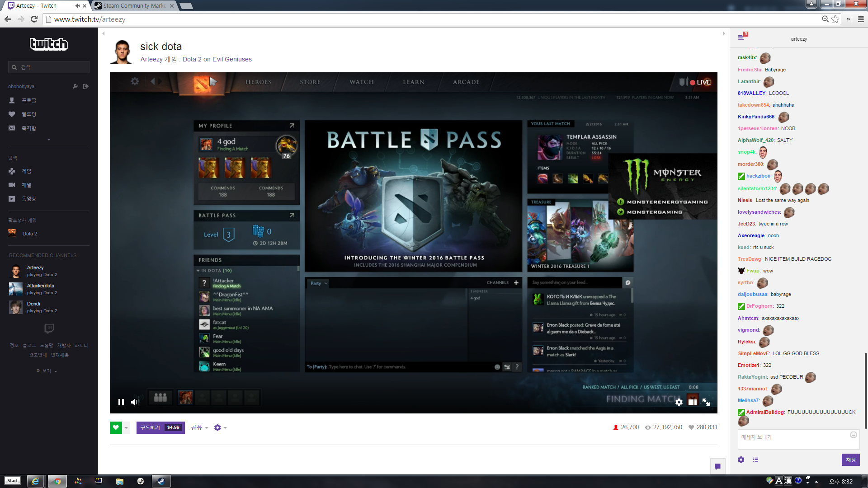
Task: Open the chat emoticon picker
Action: pos(854,435)
